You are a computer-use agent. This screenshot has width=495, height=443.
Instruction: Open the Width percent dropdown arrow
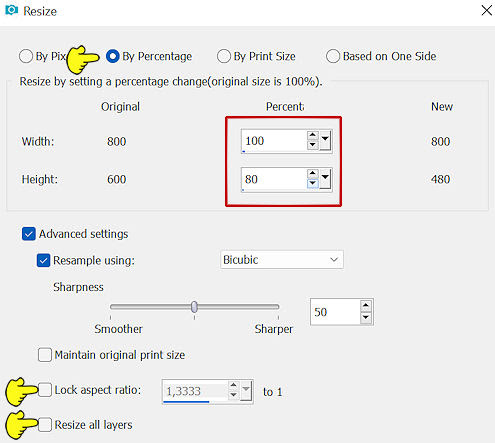point(325,141)
